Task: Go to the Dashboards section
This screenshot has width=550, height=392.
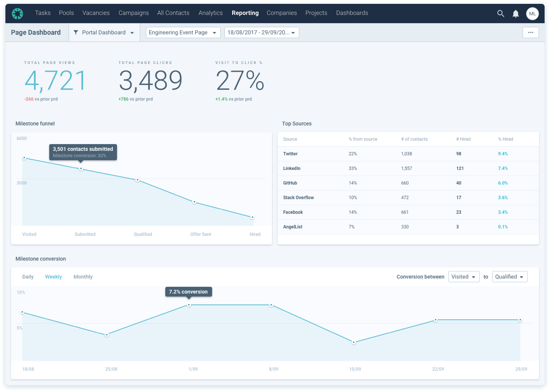Action: tap(352, 13)
